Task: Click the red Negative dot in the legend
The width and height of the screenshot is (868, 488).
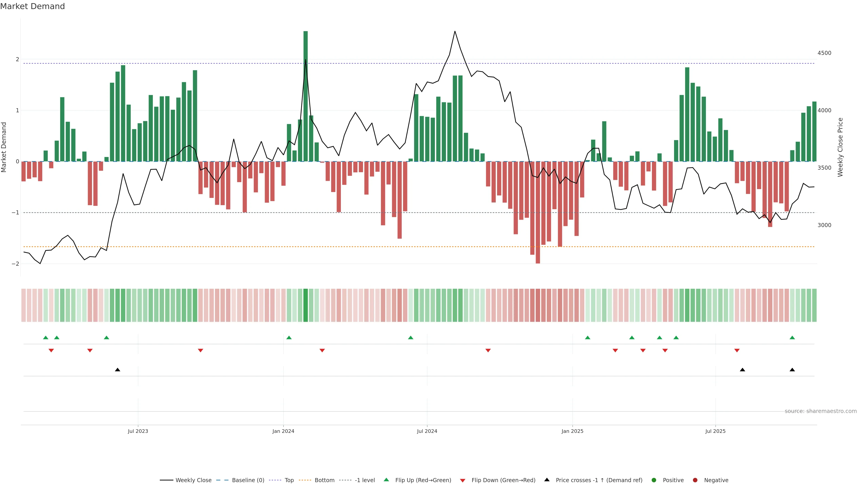Action: [695, 480]
